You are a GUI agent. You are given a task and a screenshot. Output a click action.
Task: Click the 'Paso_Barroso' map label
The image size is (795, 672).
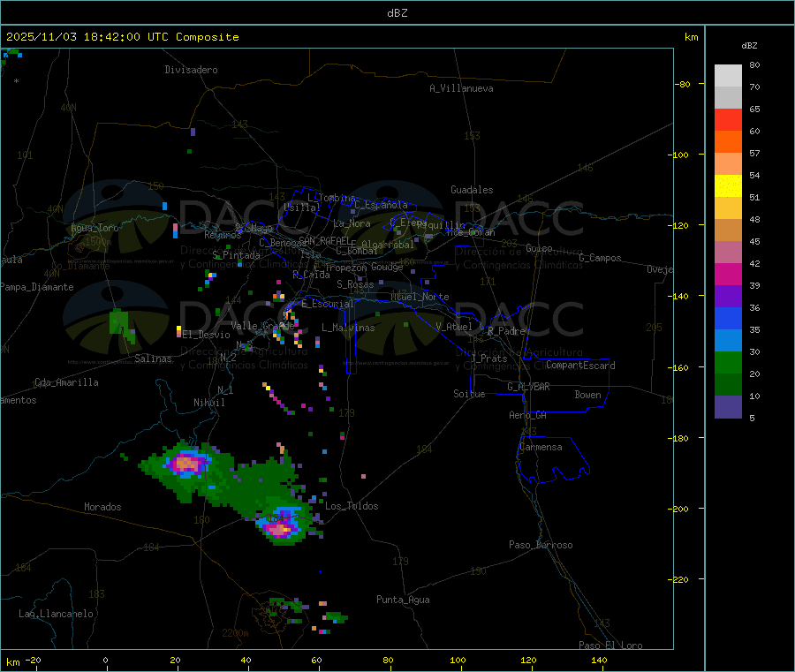tap(541, 545)
